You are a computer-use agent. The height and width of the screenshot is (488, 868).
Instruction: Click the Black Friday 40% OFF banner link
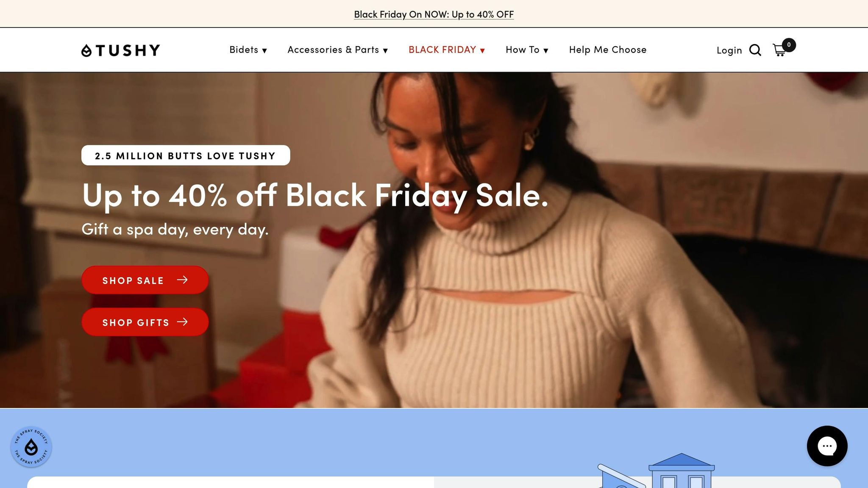[x=434, y=14]
